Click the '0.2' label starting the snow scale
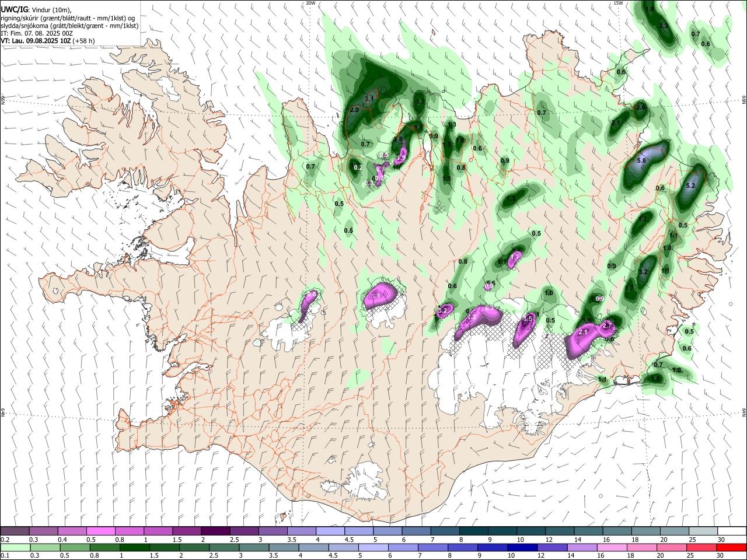The height and width of the screenshot is (560, 747). [x=5, y=540]
